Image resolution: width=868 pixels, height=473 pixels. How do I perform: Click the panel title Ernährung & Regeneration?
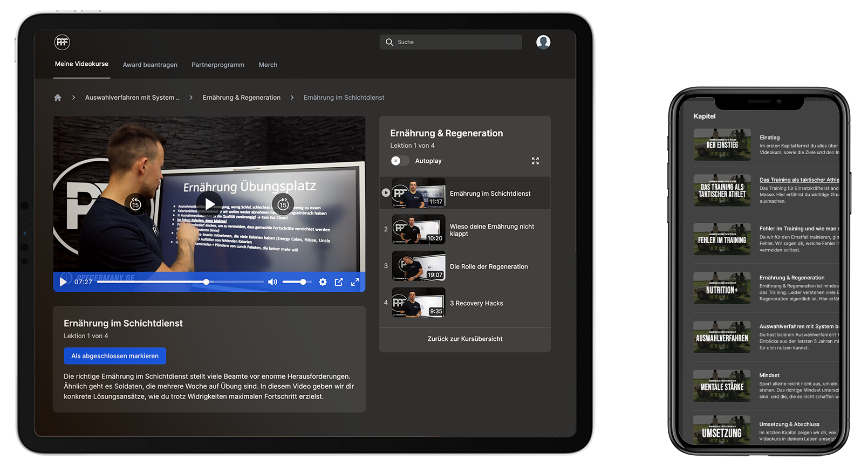pyautogui.click(x=447, y=133)
